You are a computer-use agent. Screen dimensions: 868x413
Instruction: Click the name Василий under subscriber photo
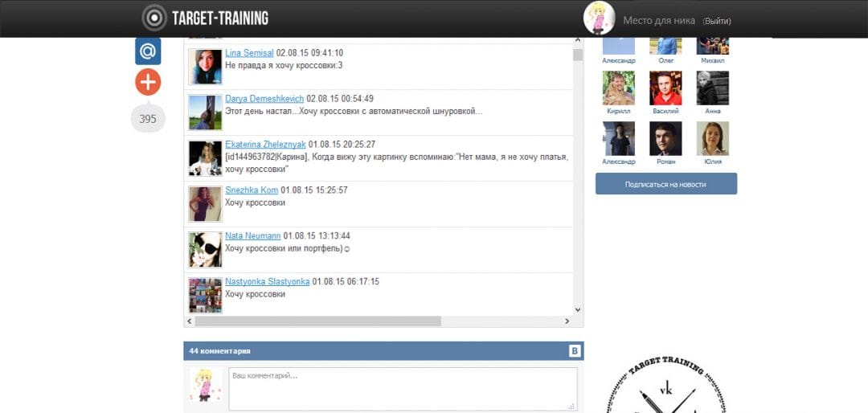tap(666, 111)
